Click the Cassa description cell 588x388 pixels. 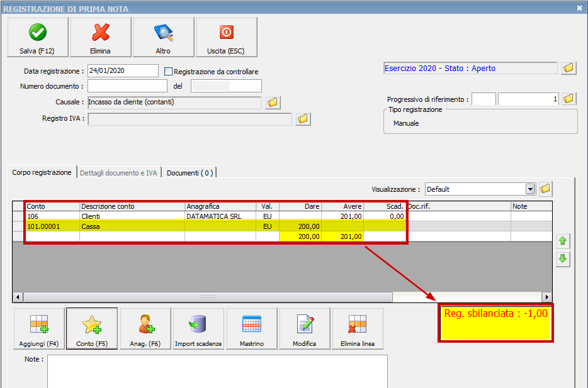(x=132, y=226)
